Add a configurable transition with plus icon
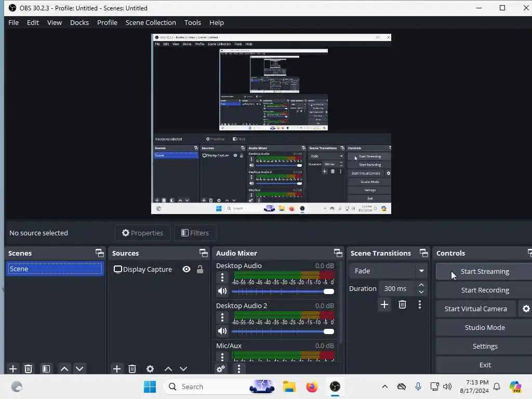532x399 pixels. 384,304
